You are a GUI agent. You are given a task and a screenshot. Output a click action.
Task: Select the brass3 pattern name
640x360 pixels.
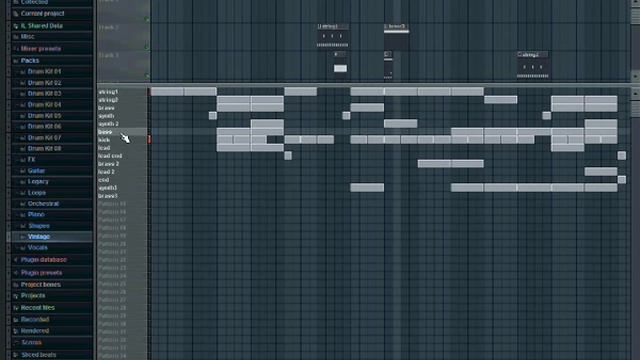point(108,196)
